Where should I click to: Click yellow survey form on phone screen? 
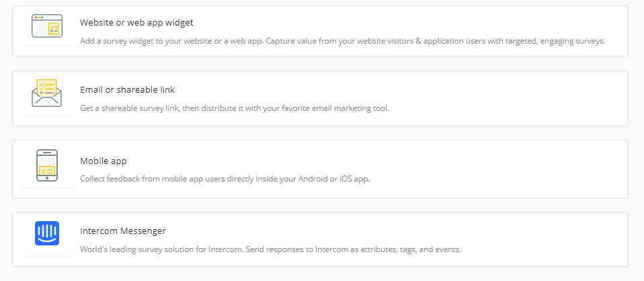[47, 171]
